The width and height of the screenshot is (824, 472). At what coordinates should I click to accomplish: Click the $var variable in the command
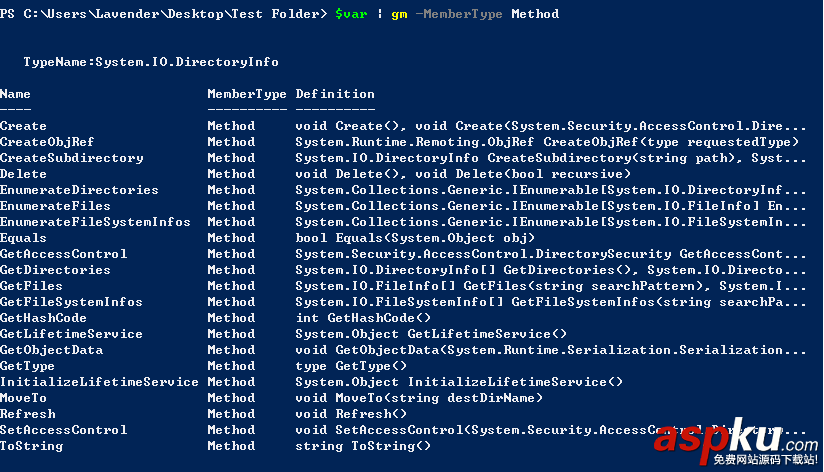point(350,14)
